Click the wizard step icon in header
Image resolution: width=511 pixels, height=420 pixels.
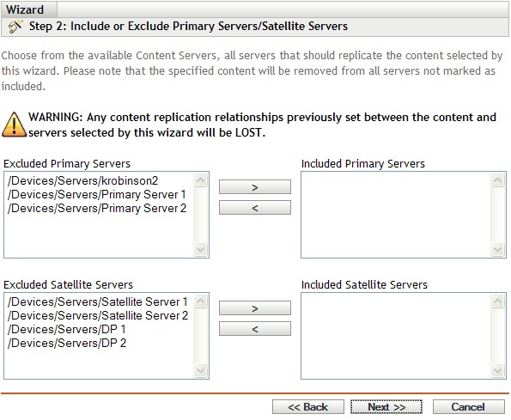pyautogui.click(x=15, y=27)
